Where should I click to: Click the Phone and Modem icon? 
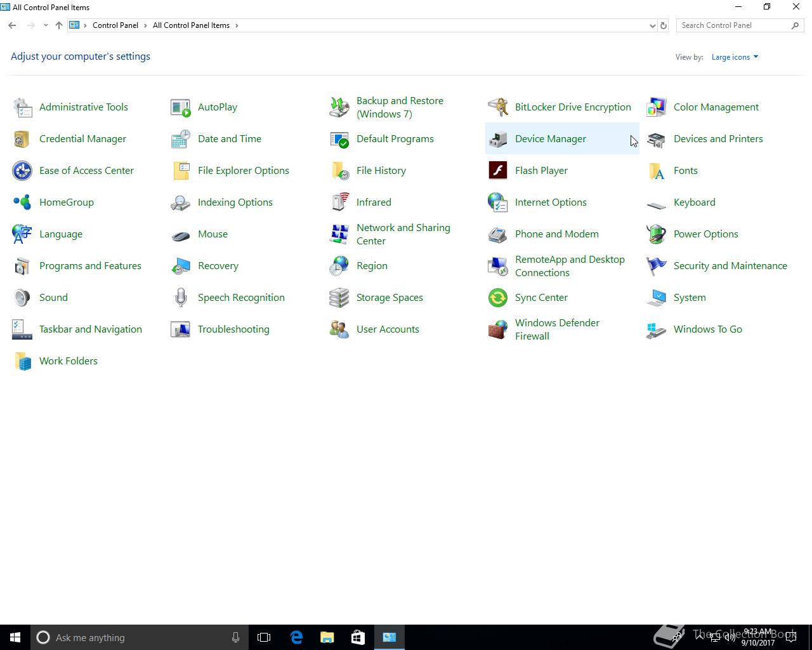[x=498, y=234]
